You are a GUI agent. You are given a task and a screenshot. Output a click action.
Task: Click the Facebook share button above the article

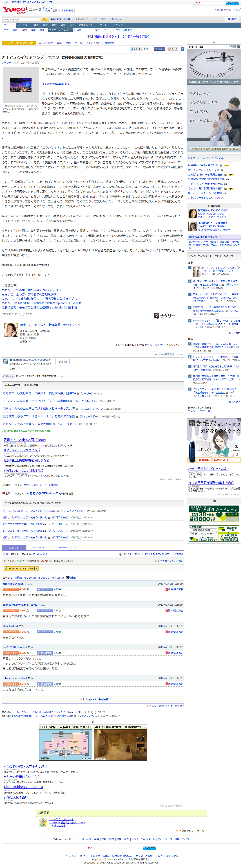pos(159,49)
